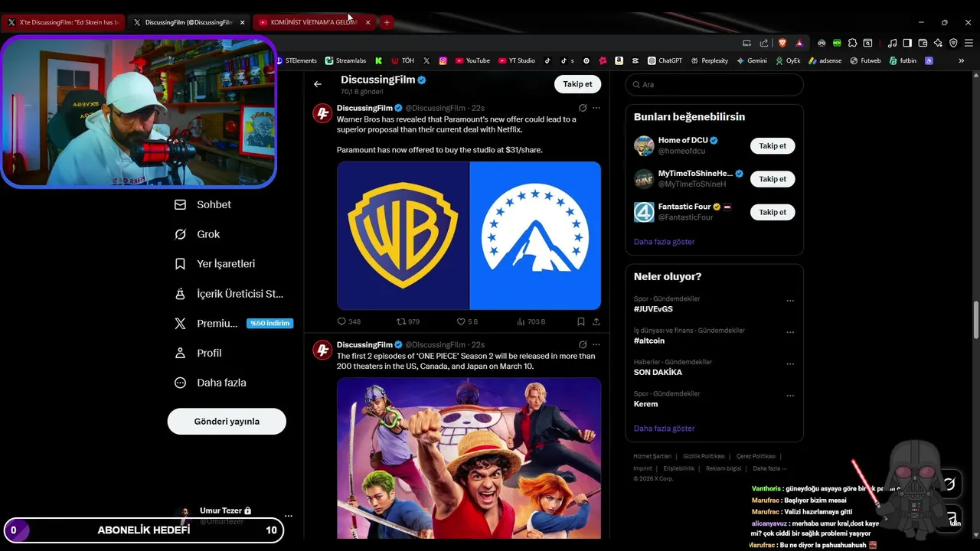Click Daha fazla göster under trends
Viewport: 980px width, 551px height.
pos(664,429)
